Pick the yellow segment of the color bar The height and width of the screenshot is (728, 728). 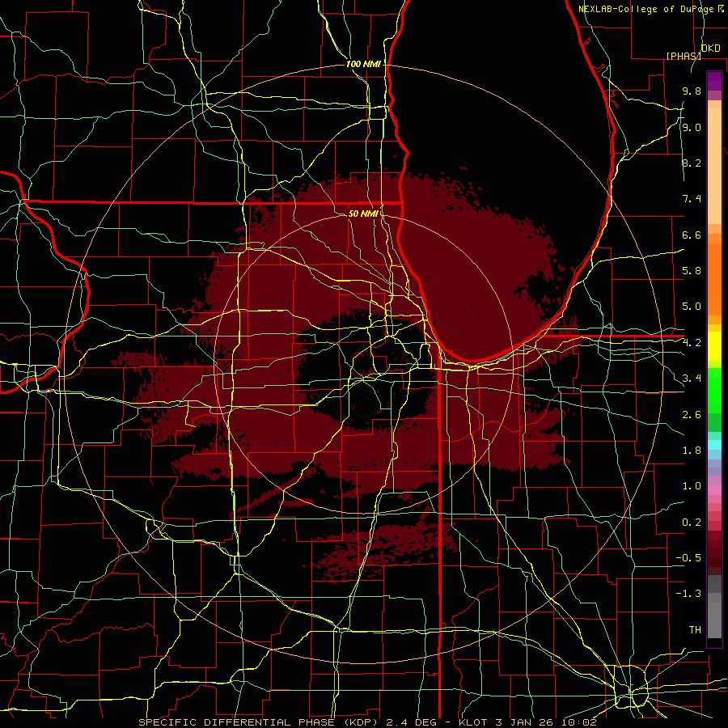[x=714, y=346]
